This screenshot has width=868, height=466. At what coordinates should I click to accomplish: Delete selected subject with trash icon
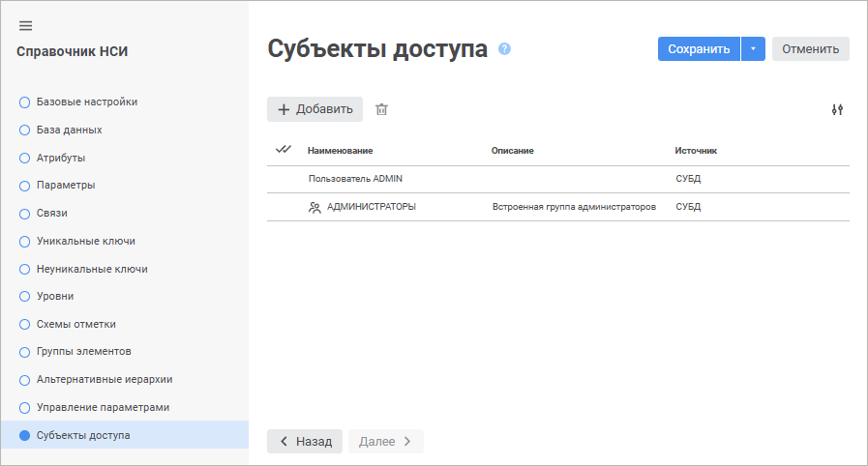(x=381, y=109)
